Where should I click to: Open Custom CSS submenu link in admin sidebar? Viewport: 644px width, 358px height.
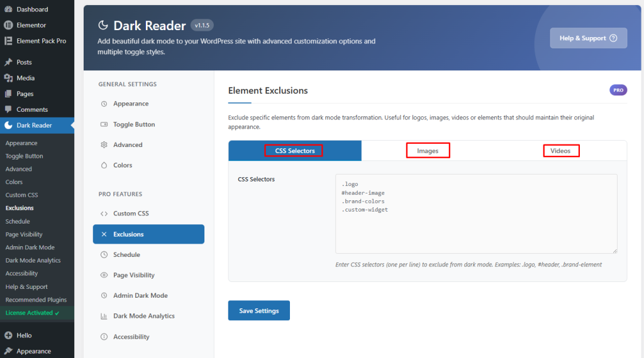pos(22,195)
